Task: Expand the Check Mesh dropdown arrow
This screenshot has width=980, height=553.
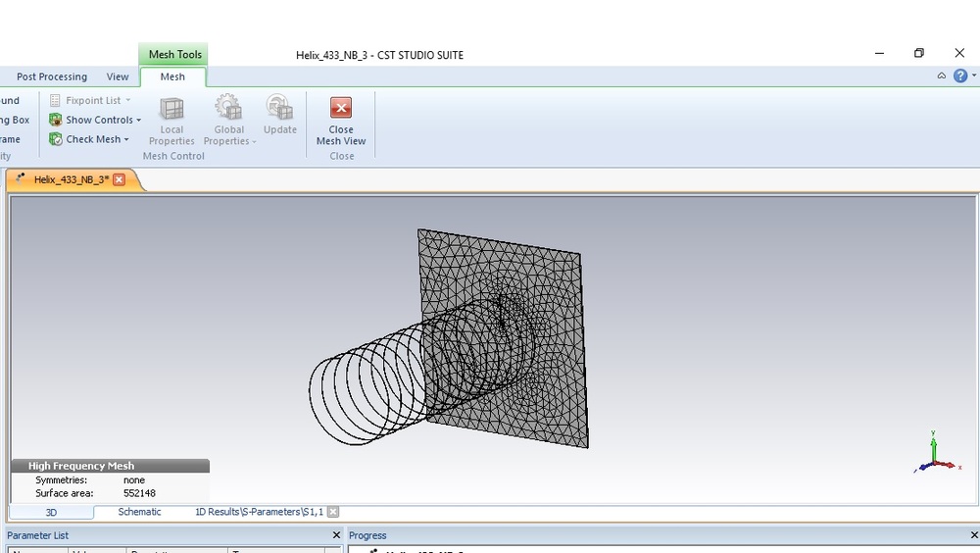Action: click(126, 139)
